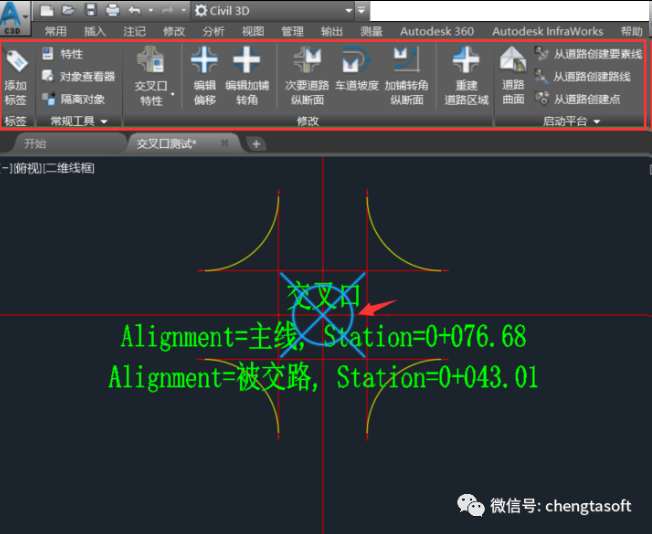This screenshot has width=652, height=534.
Task: Open the Autodesk InfraWorks ribbon tab
Action: point(548,31)
